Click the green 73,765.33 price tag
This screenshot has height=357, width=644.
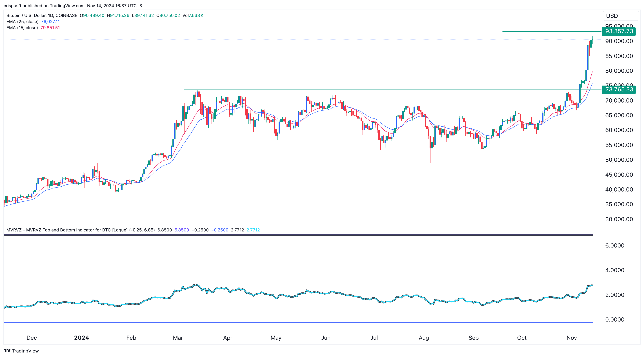point(618,90)
